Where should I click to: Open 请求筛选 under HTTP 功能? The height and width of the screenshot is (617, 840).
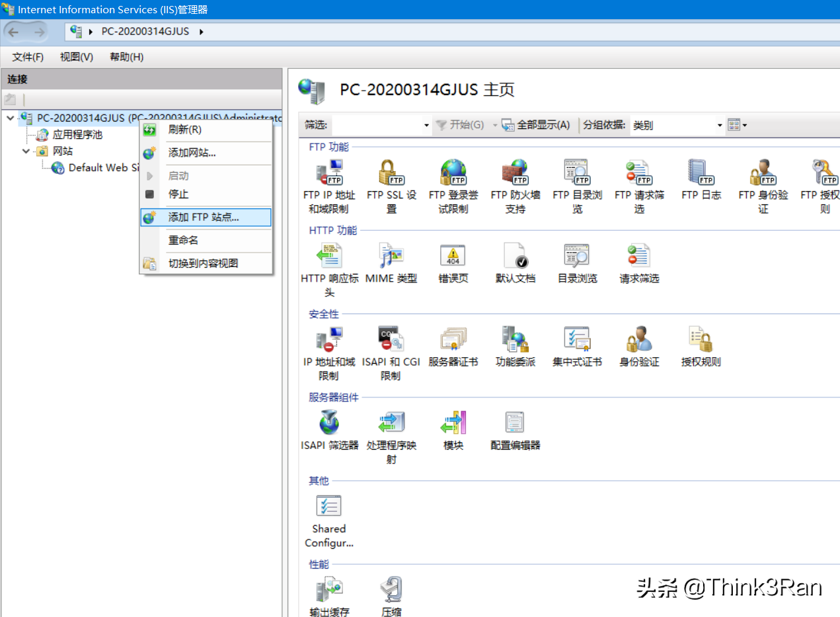pyautogui.click(x=639, y=263)
